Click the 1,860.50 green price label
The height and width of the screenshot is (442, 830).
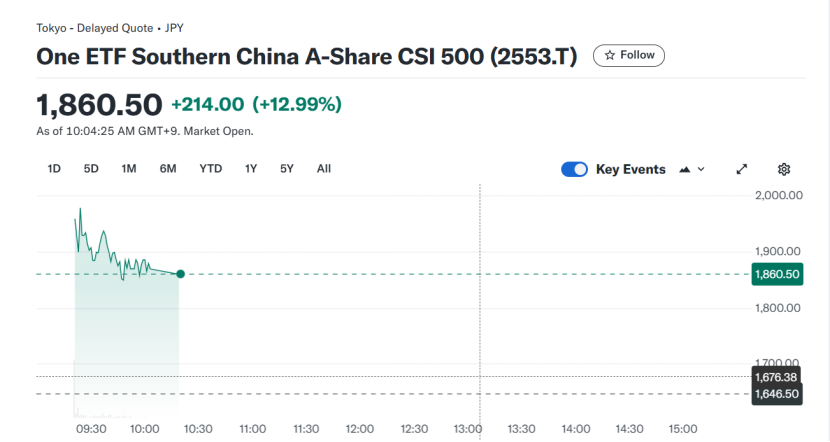[x=777, y=274]
